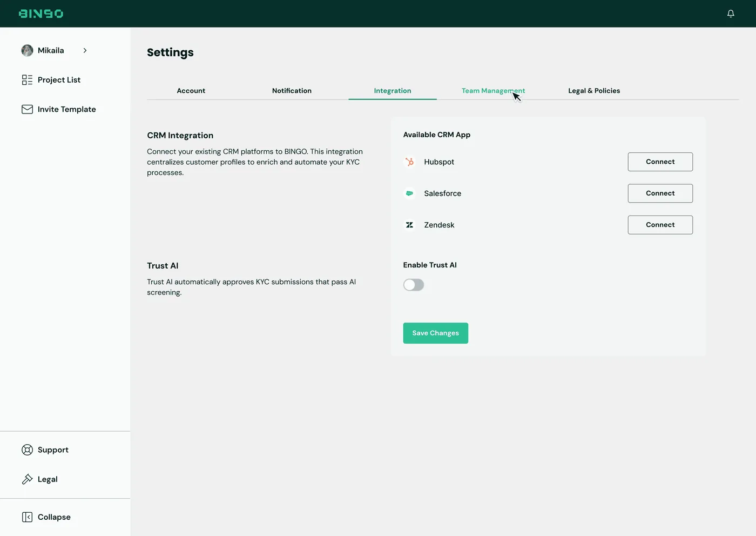Click the Collapse sidebar icon
This screenshot has height=536, width=756.
pyautogui.click(x=27, y=517)
